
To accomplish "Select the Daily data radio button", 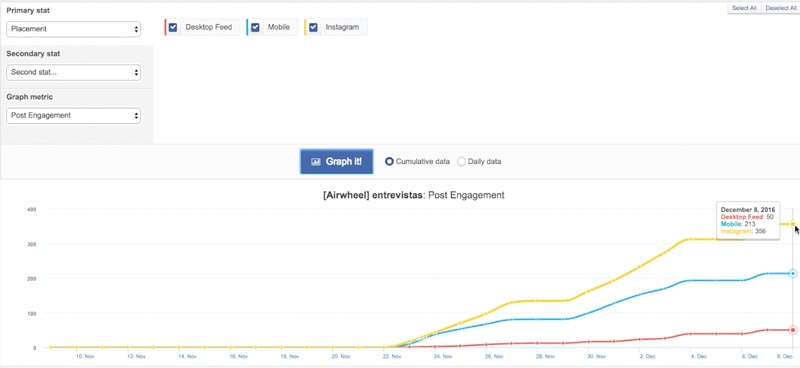I will [x=461, y=161].
